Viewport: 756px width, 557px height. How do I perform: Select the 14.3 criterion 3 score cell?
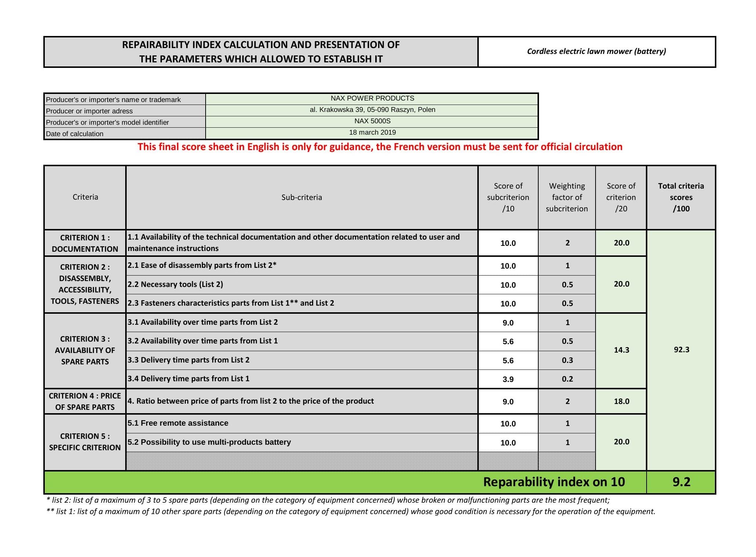[621, 350]
